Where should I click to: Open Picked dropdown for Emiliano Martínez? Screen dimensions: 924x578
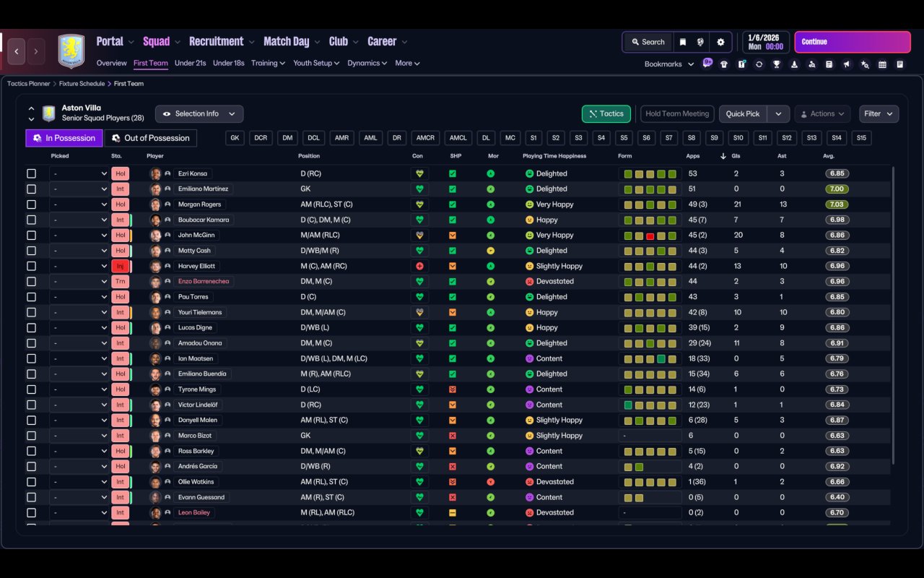79,189
